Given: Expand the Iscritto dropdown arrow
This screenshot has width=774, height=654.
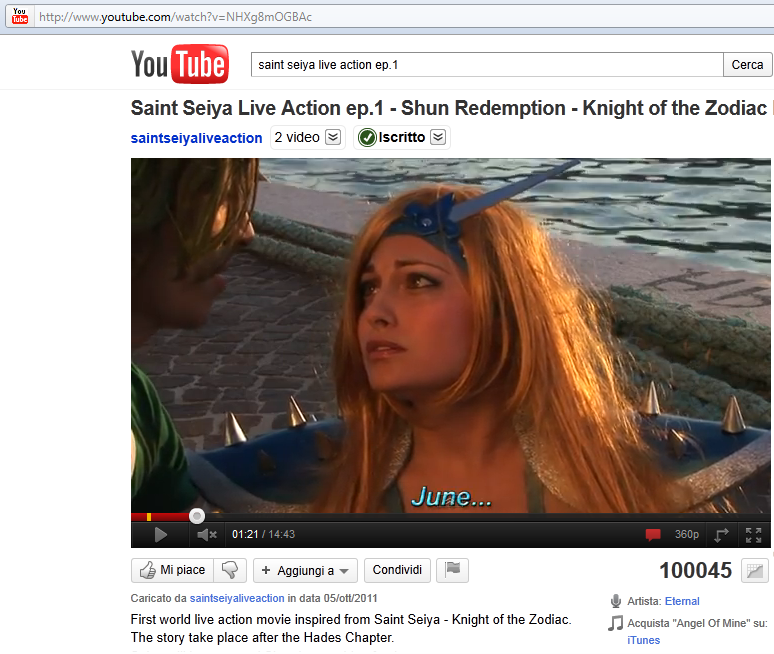Looking at the screenshot, I should coord(438,137).
